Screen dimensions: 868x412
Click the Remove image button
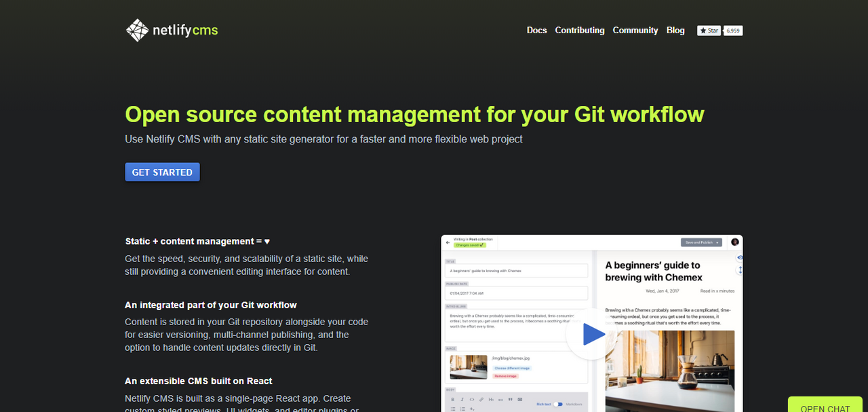[505, 375]
